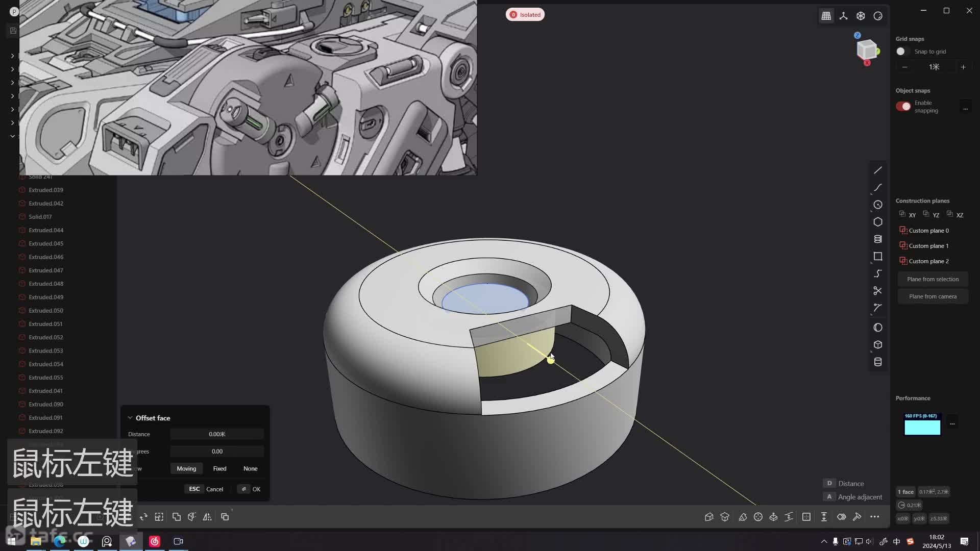Click the Plane from camera button
This screenshot has height=551, width=980.
point(933,296)
